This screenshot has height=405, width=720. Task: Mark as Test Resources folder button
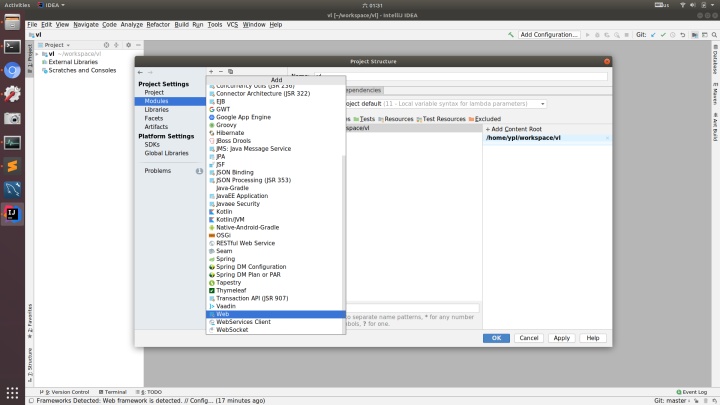[441, 119]
